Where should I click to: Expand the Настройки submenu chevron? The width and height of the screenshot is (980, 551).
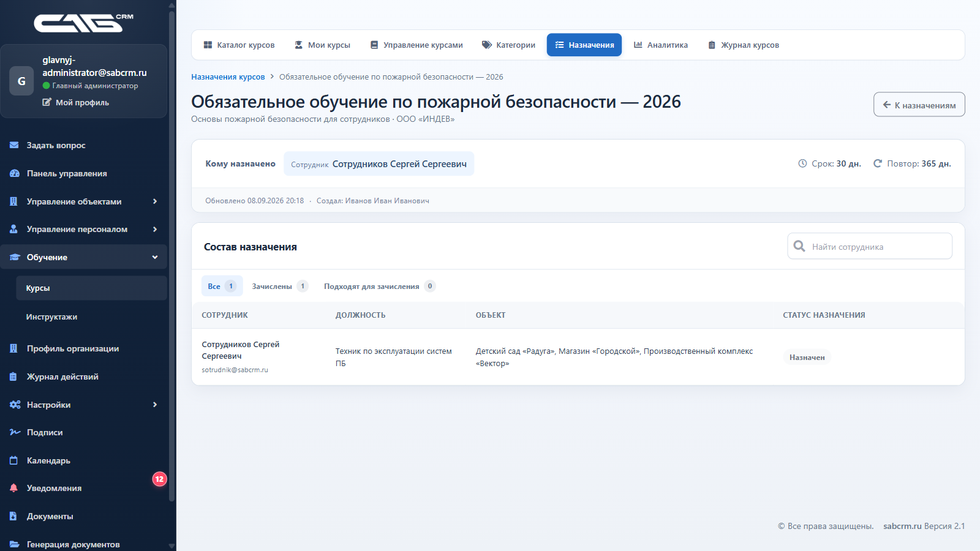[x=155, y=405]
